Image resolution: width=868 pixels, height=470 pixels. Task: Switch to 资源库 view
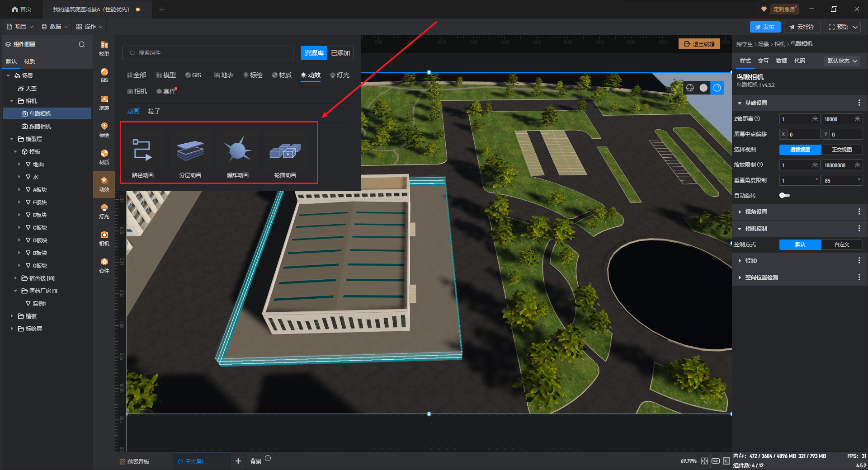[x=314, y=53]
